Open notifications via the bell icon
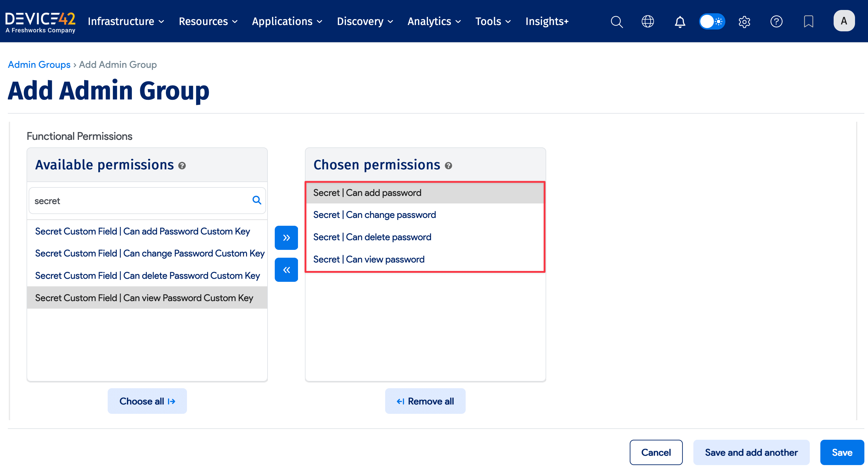This screenshot has width=868, height=472. coord(680,21)
